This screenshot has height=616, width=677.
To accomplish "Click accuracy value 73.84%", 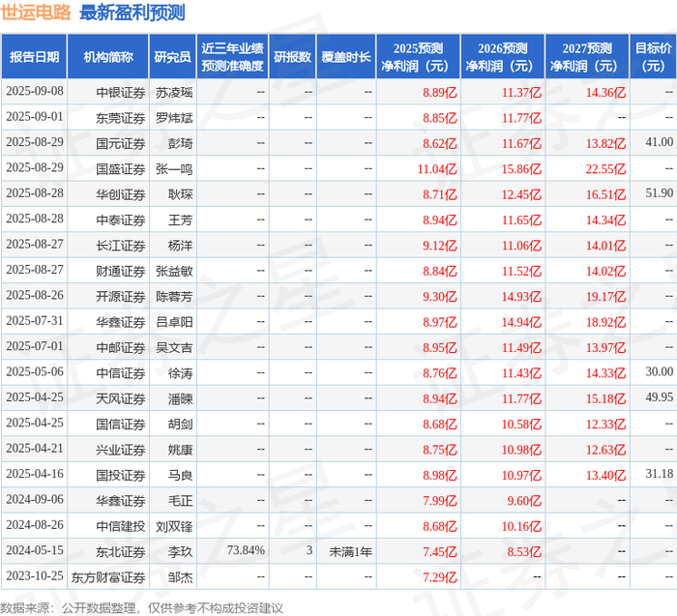I will point(246,550).
